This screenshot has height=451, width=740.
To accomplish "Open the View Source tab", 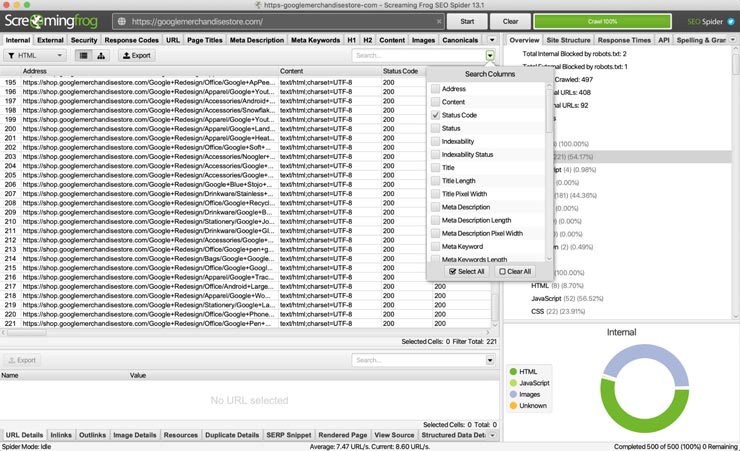I will [x=394, y=435].
